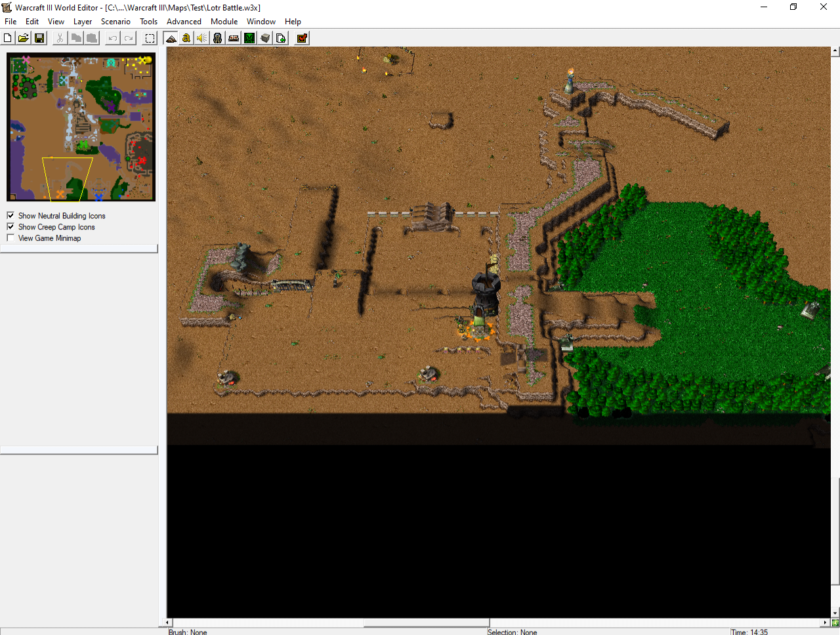840x635 pixels.
Task: Click the Warcraft III World Editor title icon
Action: pos(7,7)
